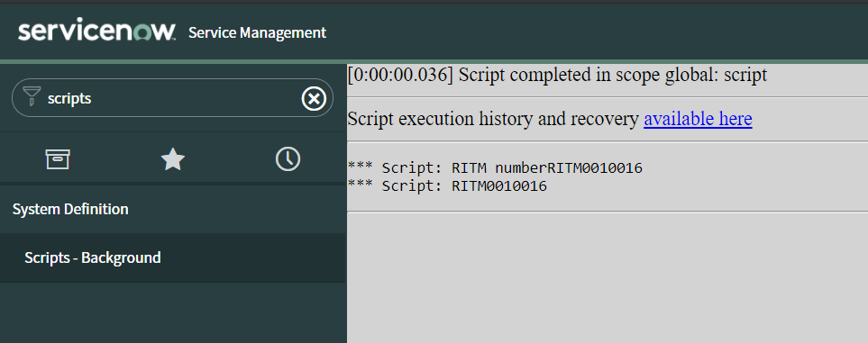Open the All Applications tab
Screen dimensions: 868x343
[58, 159]
